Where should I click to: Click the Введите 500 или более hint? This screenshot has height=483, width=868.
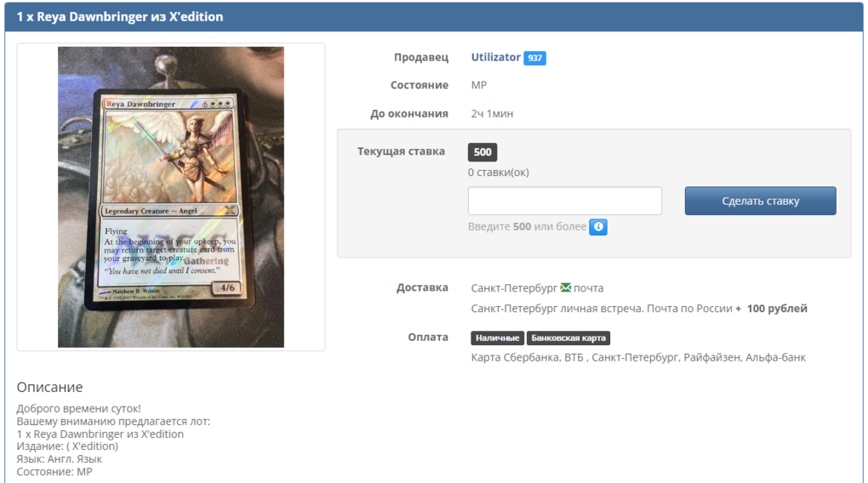[x=527, y=227]
